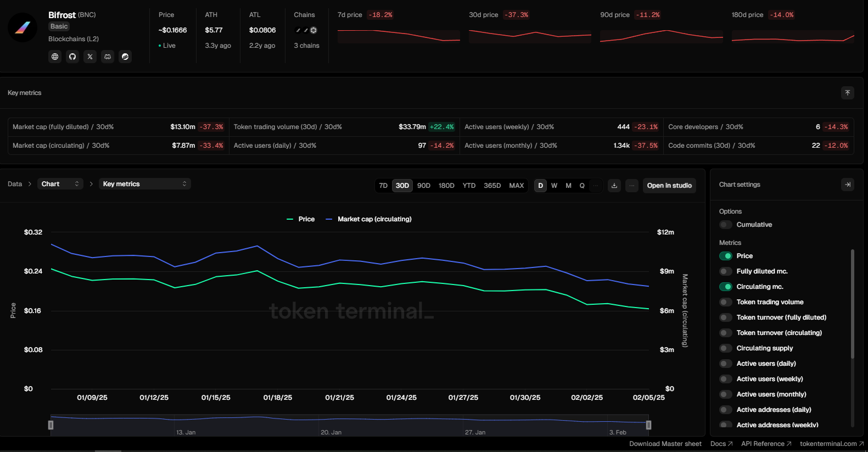
Task: Toggle the Cumulative option
Action: 726,225
